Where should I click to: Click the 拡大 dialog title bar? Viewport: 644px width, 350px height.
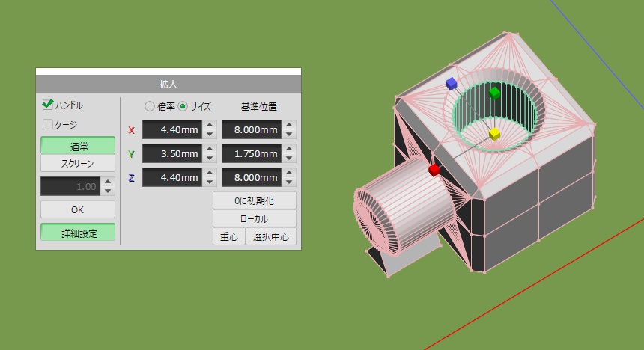(x=168, y=84)
